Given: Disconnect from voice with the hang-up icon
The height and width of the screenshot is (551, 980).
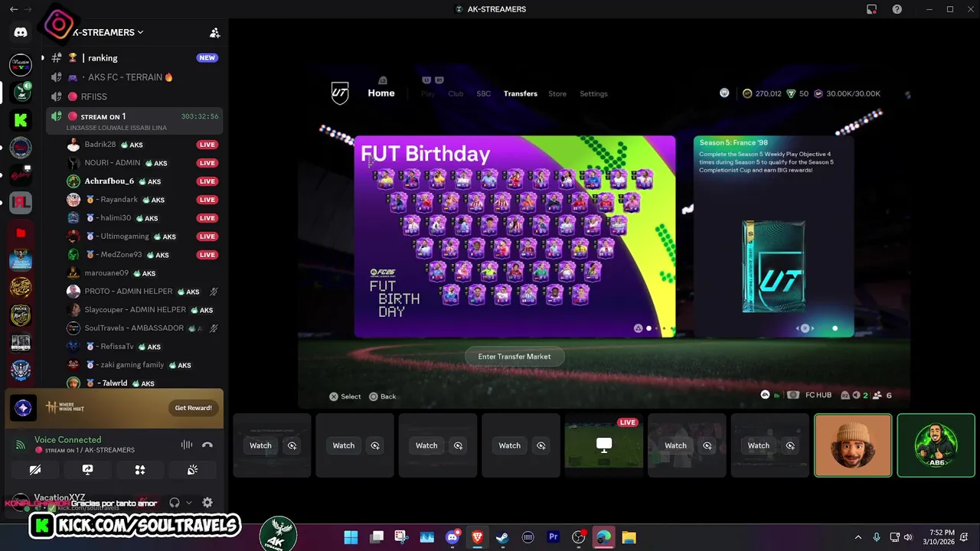Looking at the screenshot, I should [x=207, y=445].
